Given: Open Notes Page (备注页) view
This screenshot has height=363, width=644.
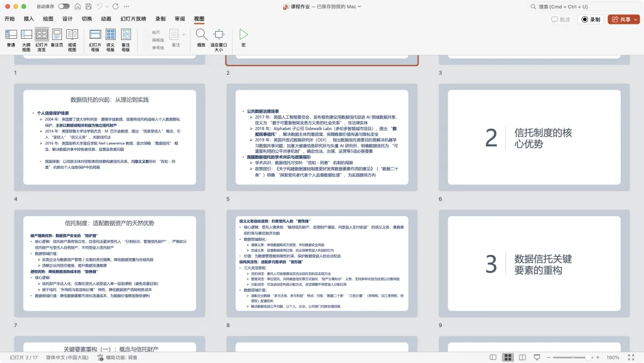Looking at the screenshot, I should pyautogui.click(x=57, y=38).
